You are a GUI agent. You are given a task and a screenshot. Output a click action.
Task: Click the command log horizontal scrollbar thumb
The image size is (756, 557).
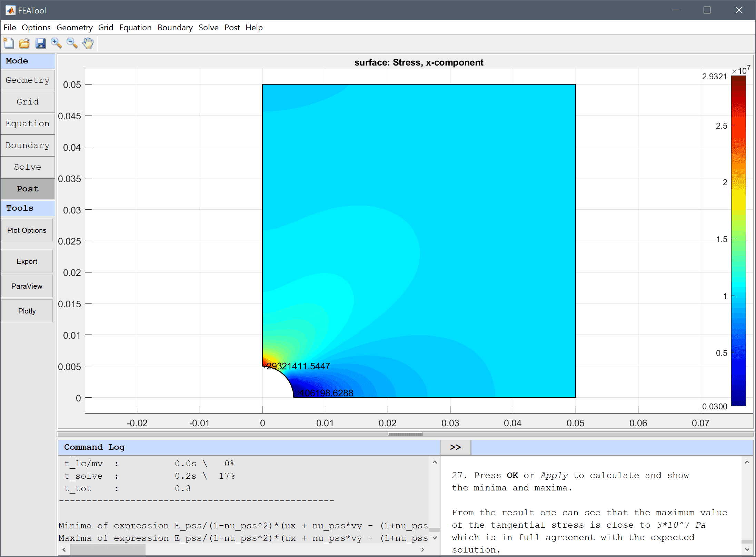pyautogui.click(x=108, y=549)
